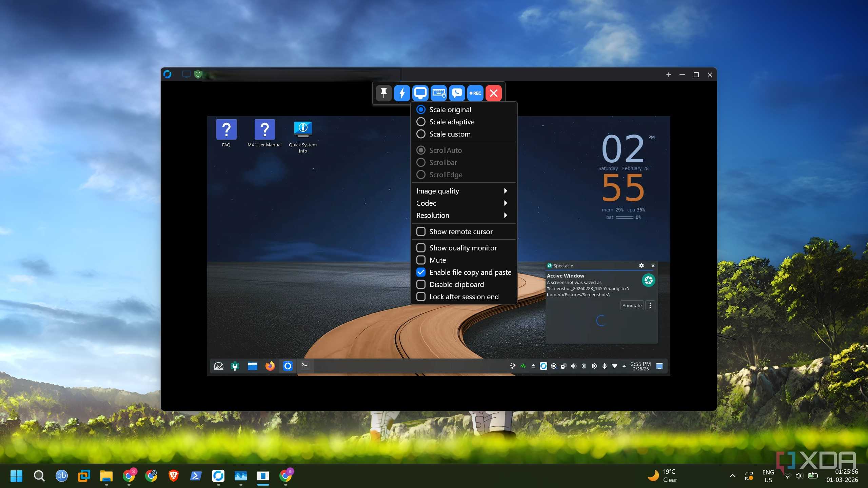Open the FAQ desktop icon
The height and width of the screenshot is (488, 868).
pos(226,133)
